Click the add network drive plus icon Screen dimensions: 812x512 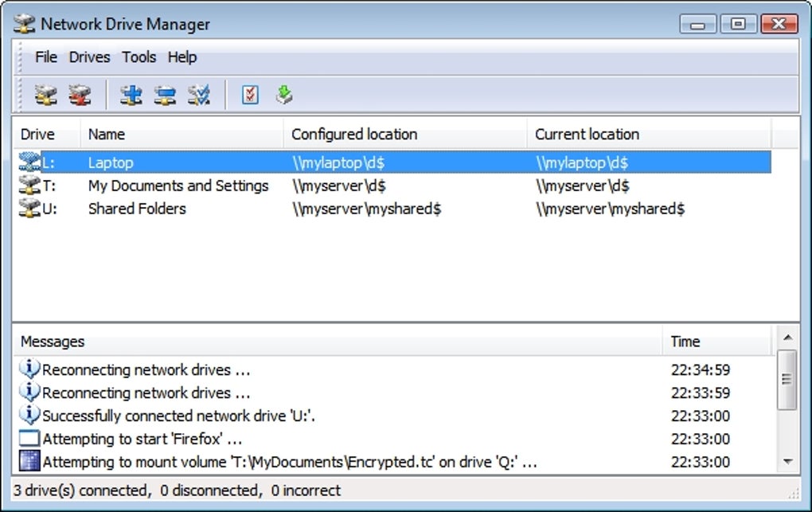coord(131,96)
